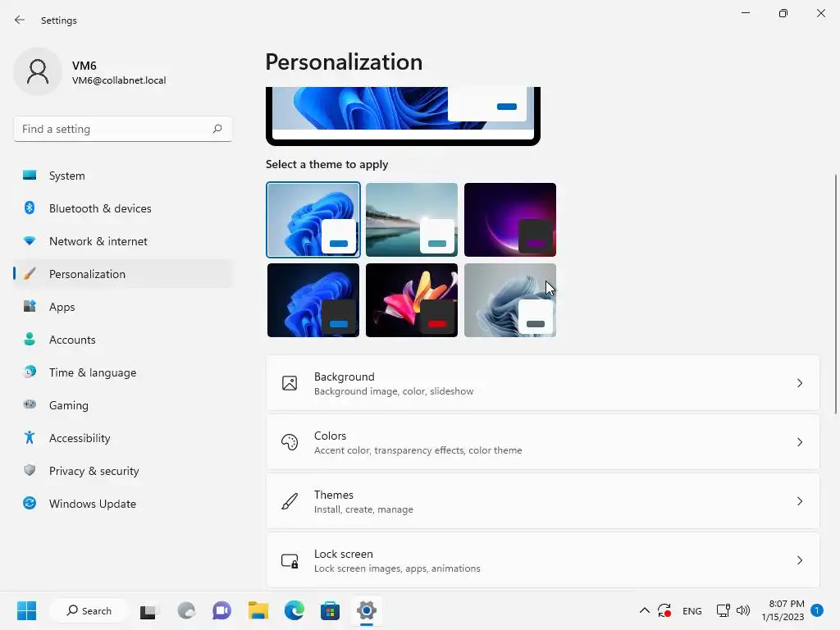Apply the gray Flow theme
This screenshot has height=630, width=840.
tap(510, 300)
